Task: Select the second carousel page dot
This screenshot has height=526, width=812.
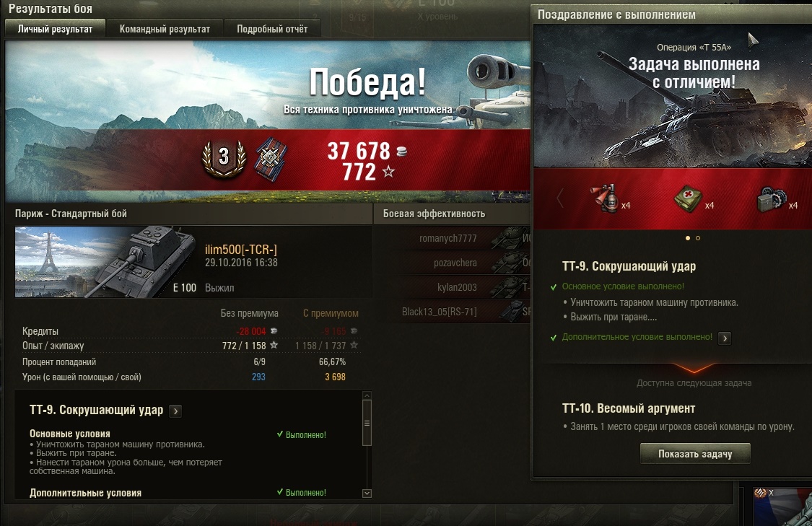Action: pos(698,238)
